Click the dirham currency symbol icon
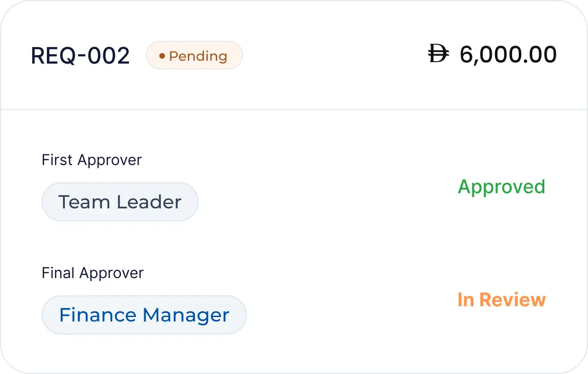This screenshot has width=588, height=374. (x=438, y=55)
